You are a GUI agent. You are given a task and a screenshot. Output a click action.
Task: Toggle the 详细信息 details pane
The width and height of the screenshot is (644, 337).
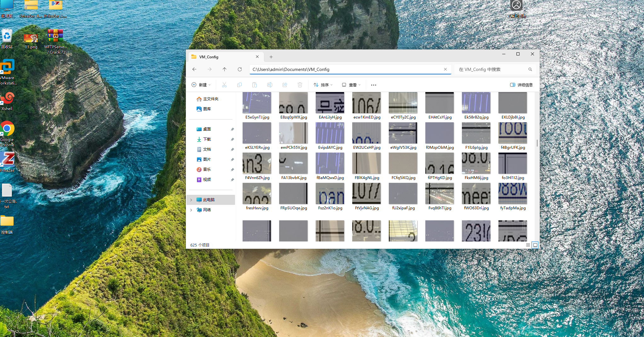click(x=521, y=85)
